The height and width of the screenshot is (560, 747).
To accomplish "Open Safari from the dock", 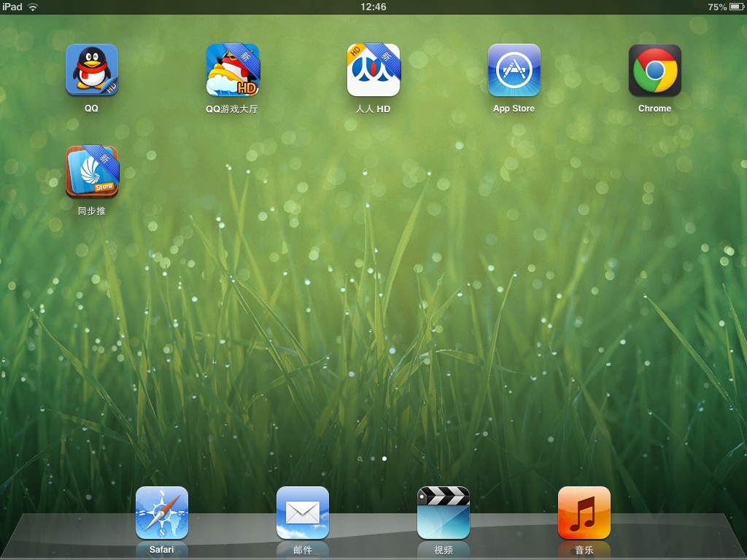I will point(162,513).
